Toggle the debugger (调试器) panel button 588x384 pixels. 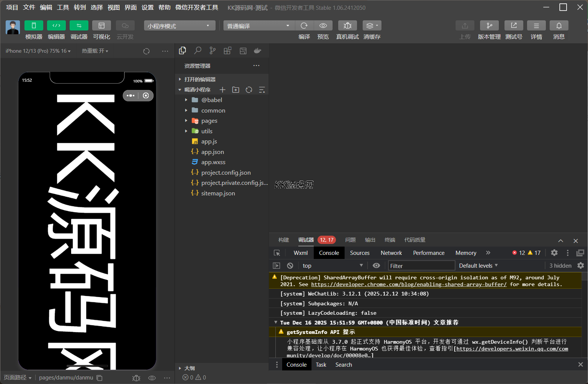(x=79, y=26)
